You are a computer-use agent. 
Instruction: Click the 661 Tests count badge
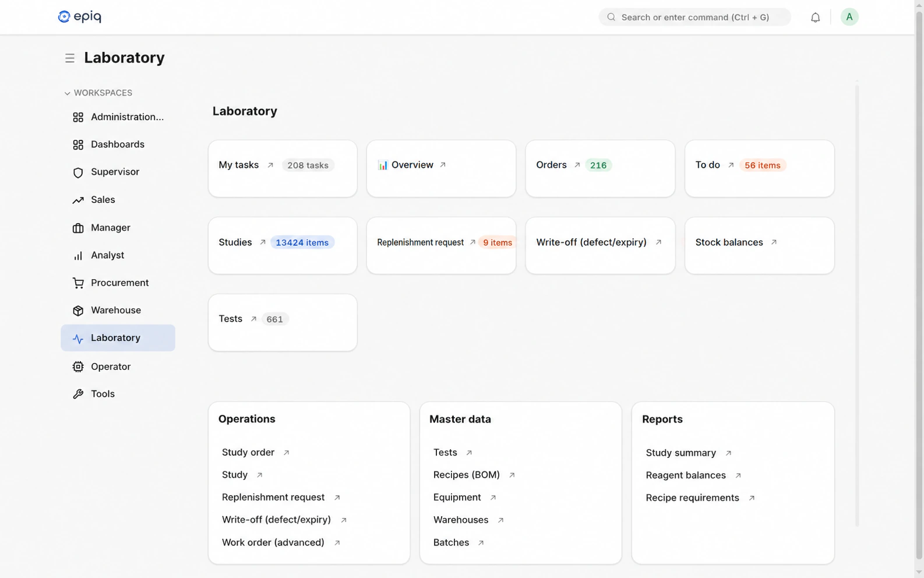[274, 319]
